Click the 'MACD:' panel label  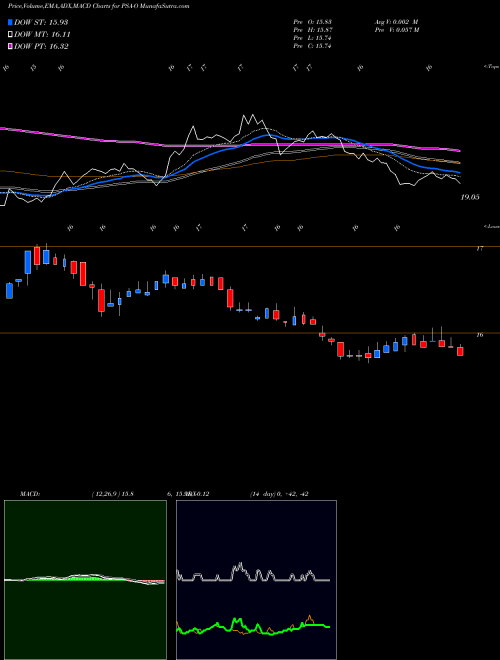click(29, 494)
